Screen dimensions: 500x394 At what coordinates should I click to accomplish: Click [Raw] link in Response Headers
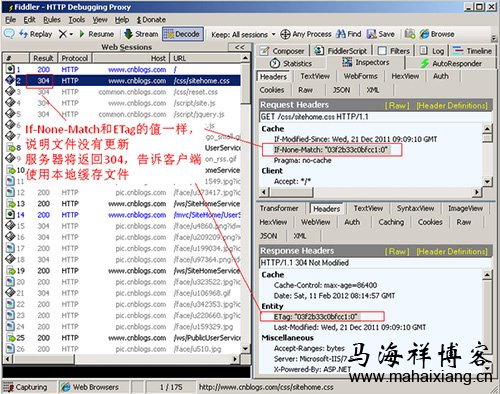(x=397, y=251)
